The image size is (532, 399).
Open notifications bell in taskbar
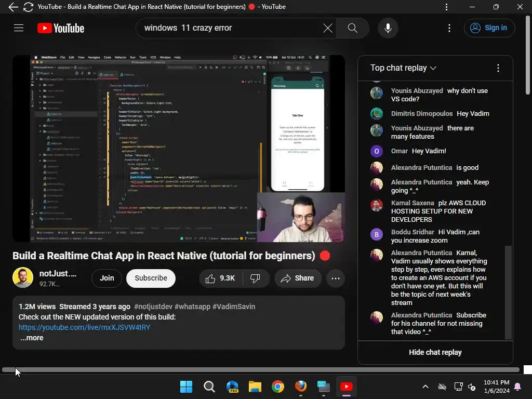518,387
